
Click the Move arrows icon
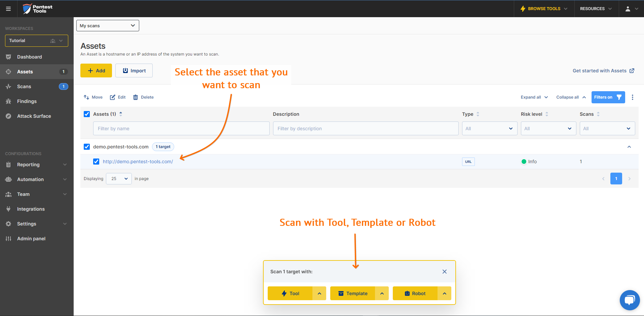(x=86, y=97)
